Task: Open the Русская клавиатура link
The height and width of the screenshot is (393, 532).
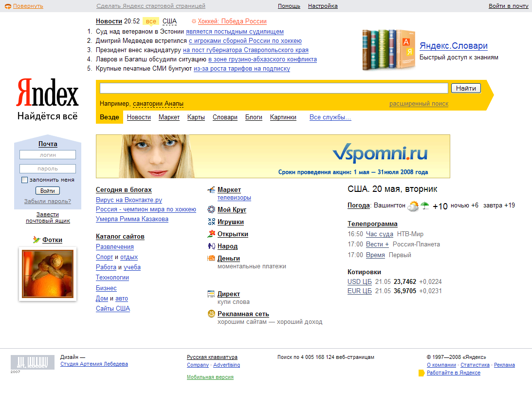Action: pos(212,357)
